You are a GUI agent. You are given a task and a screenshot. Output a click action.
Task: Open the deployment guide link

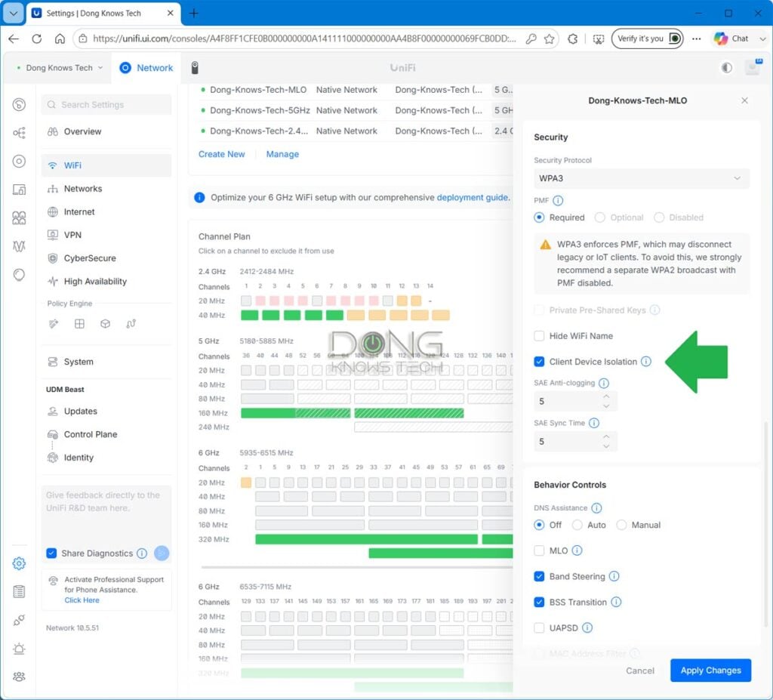coord(473,197)
